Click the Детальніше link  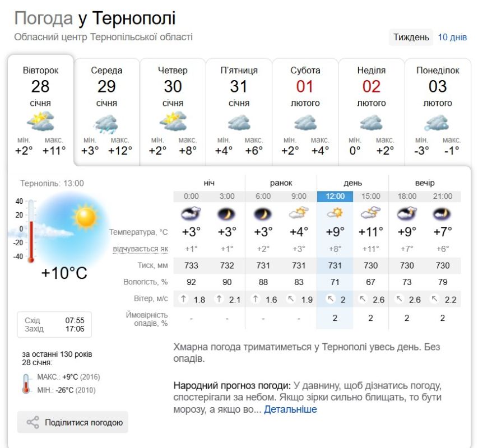[x=290, y=409]
